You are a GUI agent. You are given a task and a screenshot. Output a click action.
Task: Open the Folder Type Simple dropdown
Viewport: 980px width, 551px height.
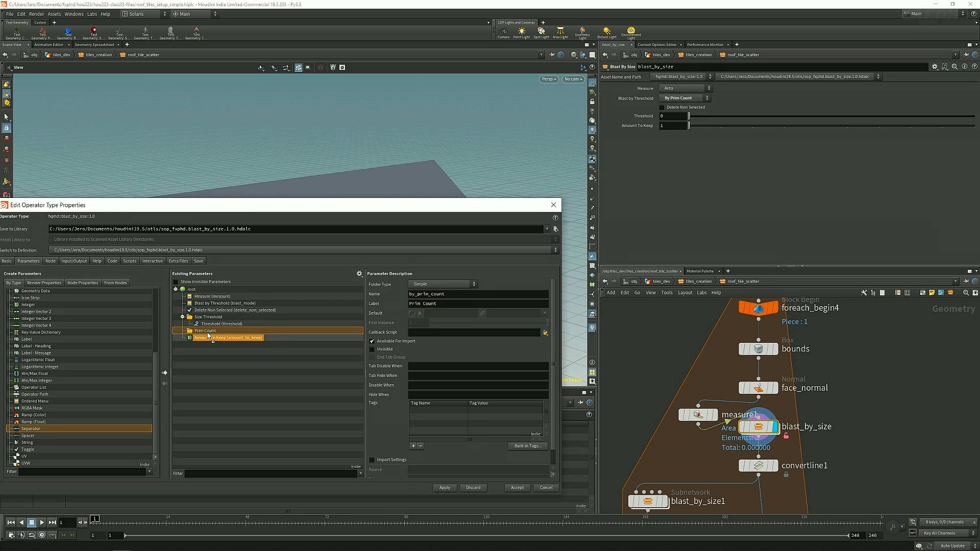click(443, 284)
